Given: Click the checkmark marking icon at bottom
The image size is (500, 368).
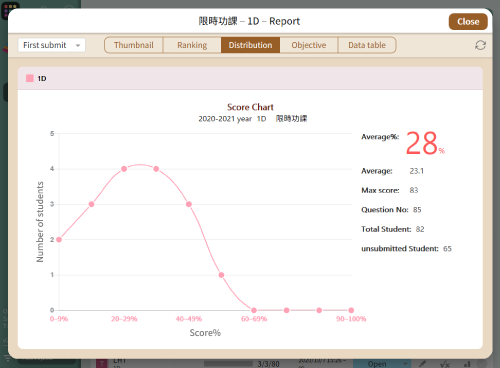Looking at the screenshot, I should pos(445,364).
